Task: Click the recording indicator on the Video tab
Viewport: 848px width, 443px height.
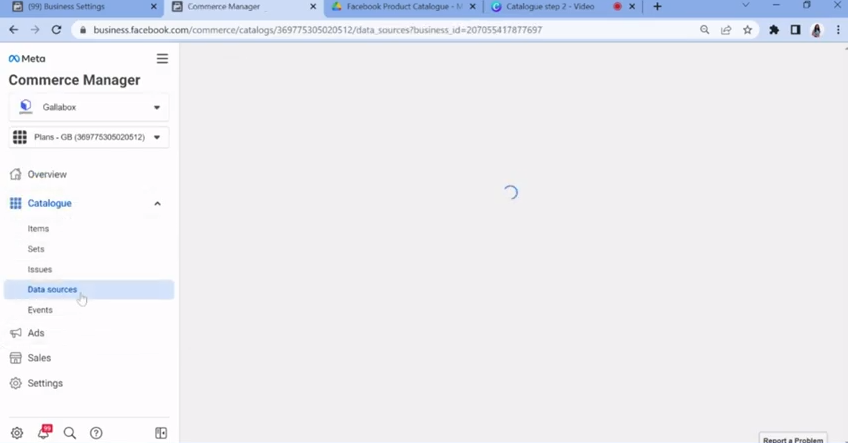Action: [x=617, y=6]
